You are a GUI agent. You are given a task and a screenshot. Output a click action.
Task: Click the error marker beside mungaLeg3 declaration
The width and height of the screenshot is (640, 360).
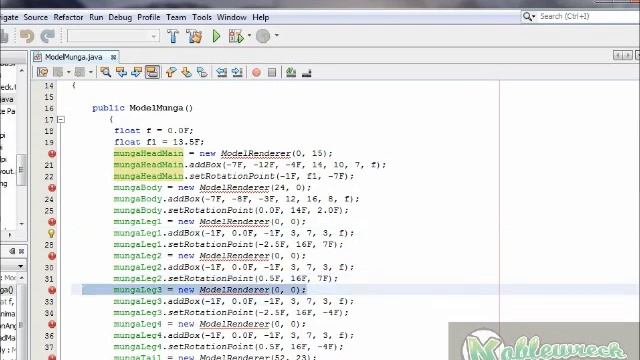point(52,290)
